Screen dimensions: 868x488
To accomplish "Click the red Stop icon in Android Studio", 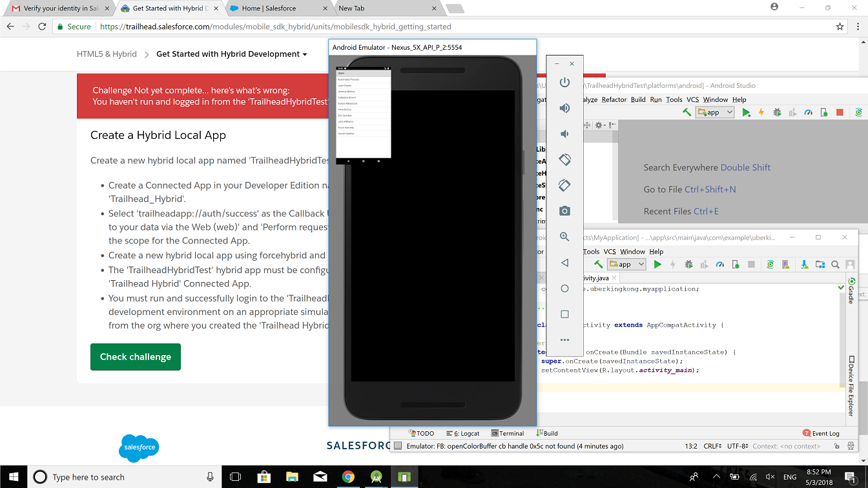I will [x=840, y=112].
